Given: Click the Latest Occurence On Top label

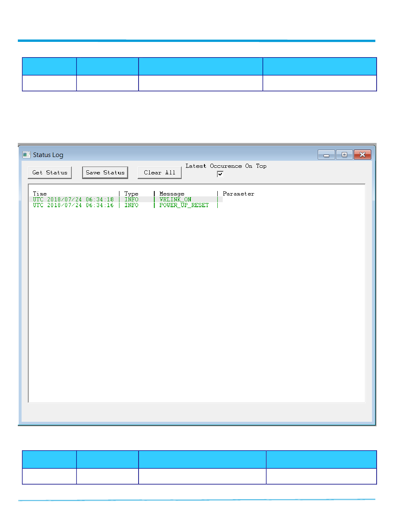Looking at the screenshot, I should tap(226, 166).
